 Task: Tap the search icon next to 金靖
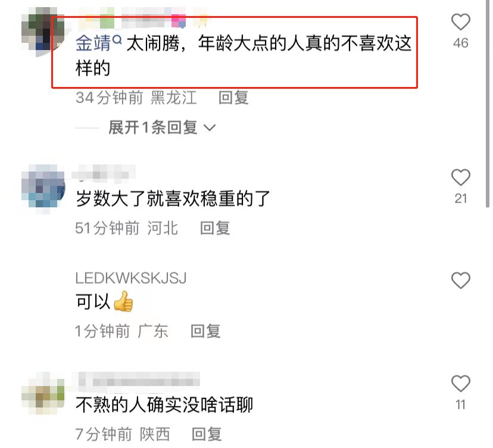(x=117, y=40)
